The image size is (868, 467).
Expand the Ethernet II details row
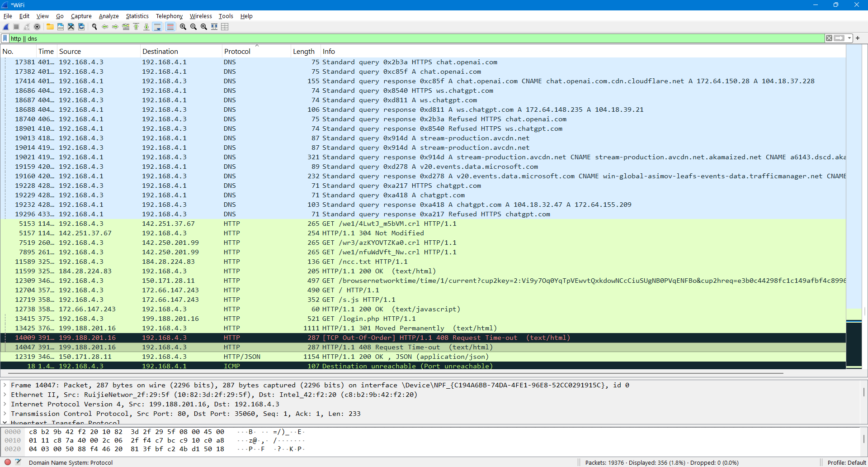point(5,395)
